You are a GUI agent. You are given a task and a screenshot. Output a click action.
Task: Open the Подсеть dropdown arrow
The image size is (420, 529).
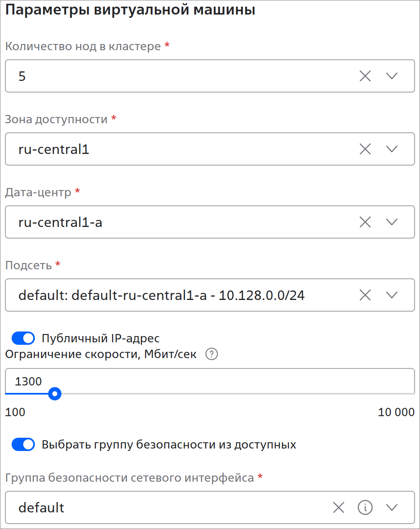click(392, 295)
